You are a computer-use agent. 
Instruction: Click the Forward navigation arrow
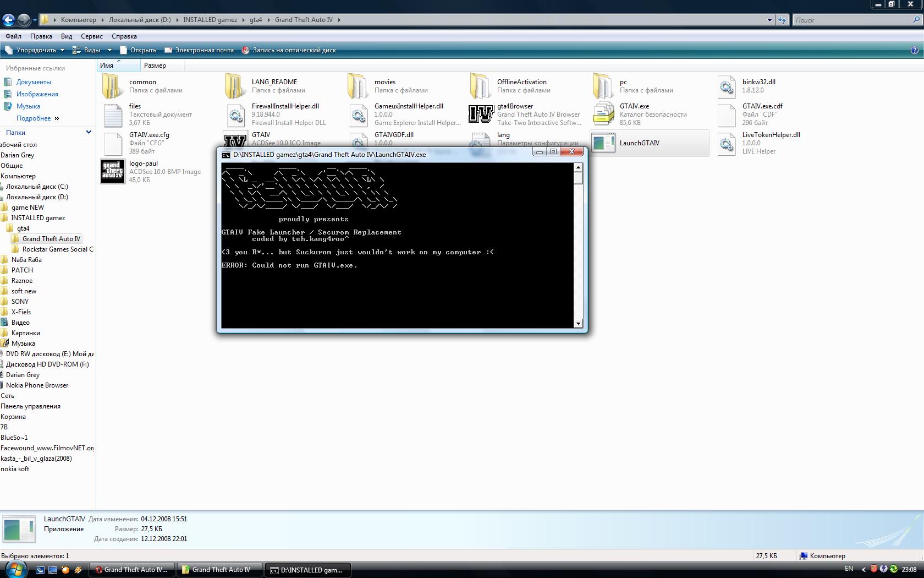click(24, 20)
